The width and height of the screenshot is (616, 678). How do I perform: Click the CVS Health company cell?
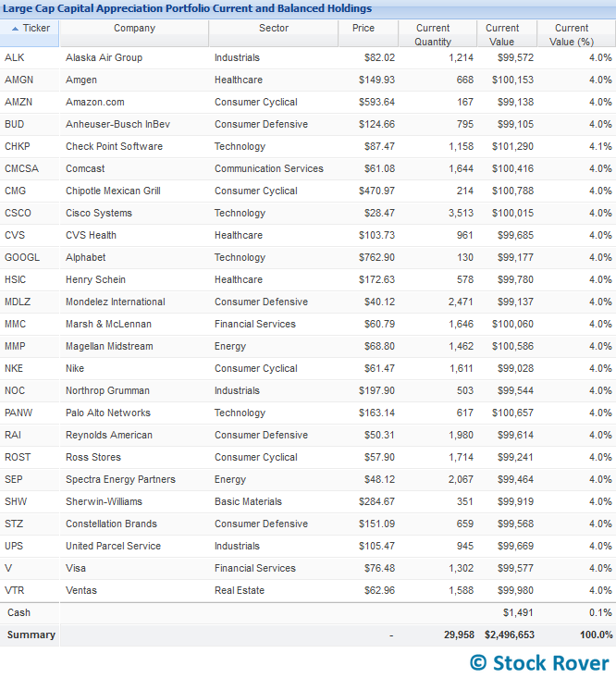tap(91, 235)
